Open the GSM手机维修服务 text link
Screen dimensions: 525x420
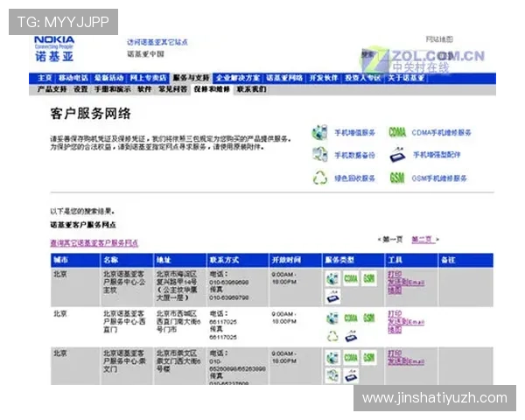pos(439,178)
